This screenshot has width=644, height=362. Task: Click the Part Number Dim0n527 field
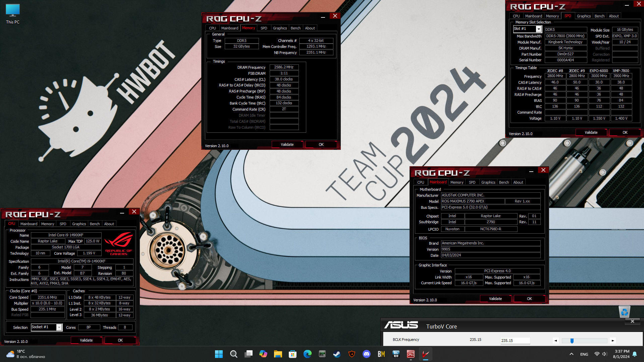click(x=566, y=54)
